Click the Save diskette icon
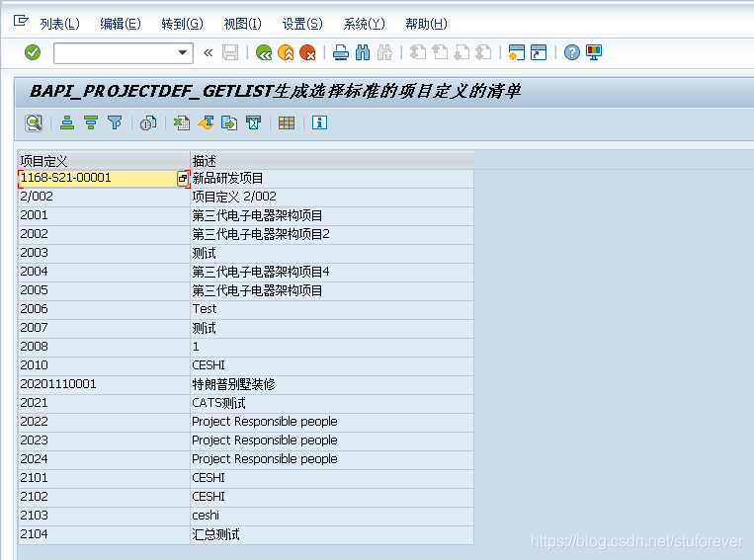 [x=230, y=52]
